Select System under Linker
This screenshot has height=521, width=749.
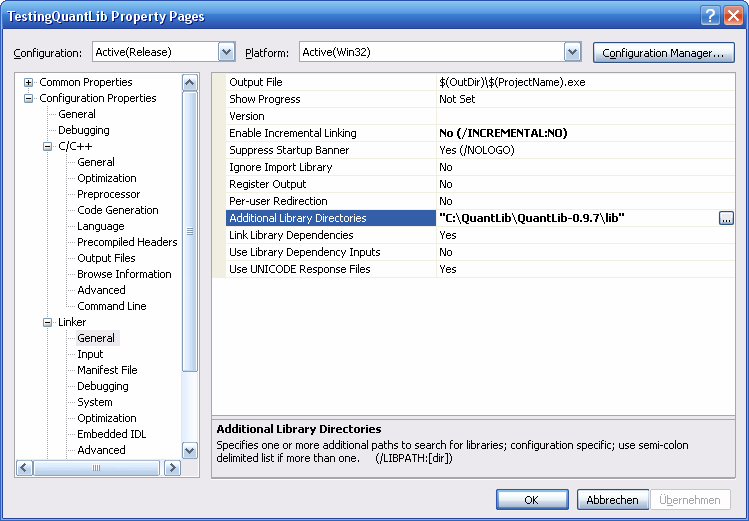pos(95,402)
